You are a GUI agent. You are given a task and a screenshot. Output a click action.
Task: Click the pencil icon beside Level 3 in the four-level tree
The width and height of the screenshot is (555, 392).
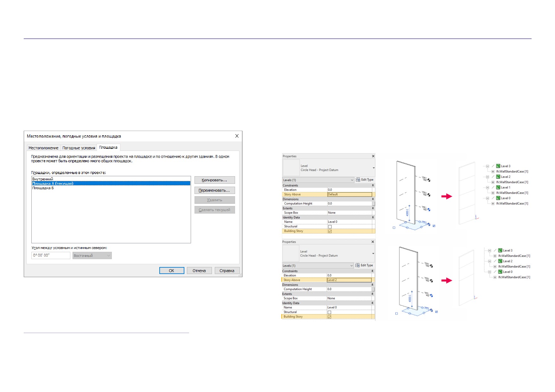pyautogui.click(x=493, y=166)
